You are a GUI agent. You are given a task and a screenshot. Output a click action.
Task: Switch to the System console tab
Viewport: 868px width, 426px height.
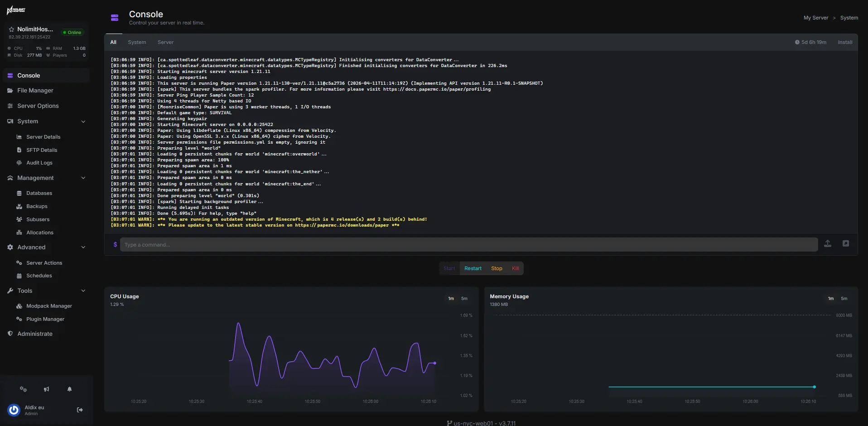click(137, 42)
